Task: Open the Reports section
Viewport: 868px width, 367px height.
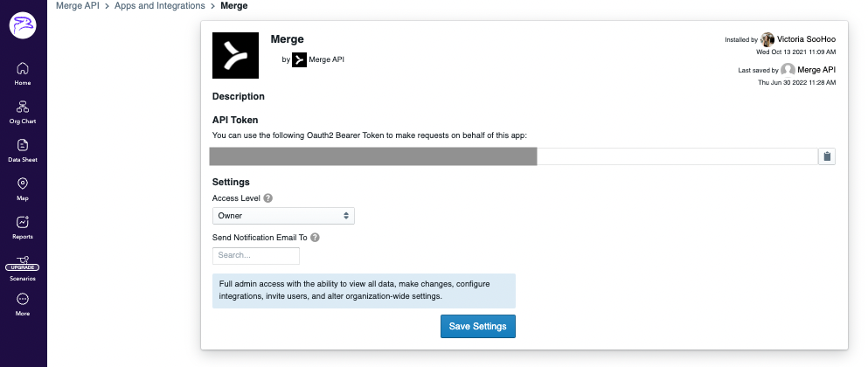Action: 23,226
